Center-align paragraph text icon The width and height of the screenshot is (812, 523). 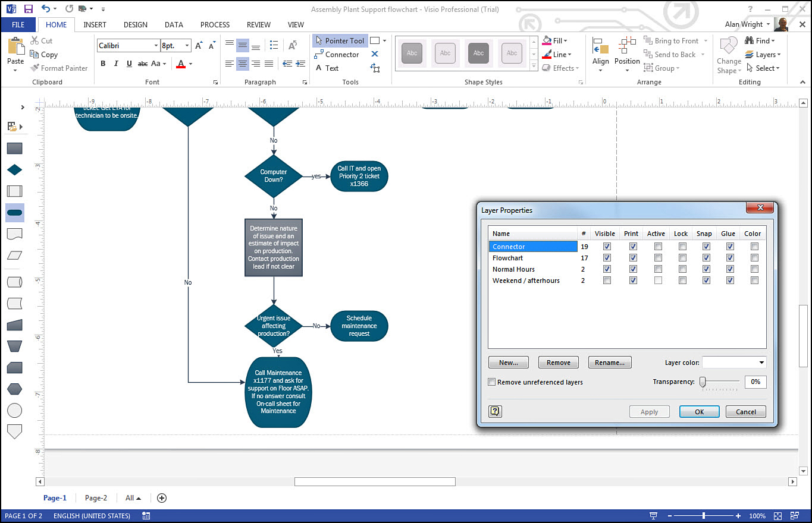(x=243, y=64)
